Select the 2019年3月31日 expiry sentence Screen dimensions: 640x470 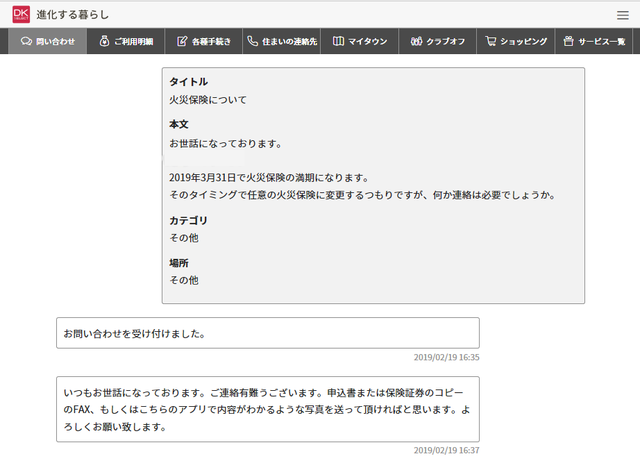click(269, 178)
